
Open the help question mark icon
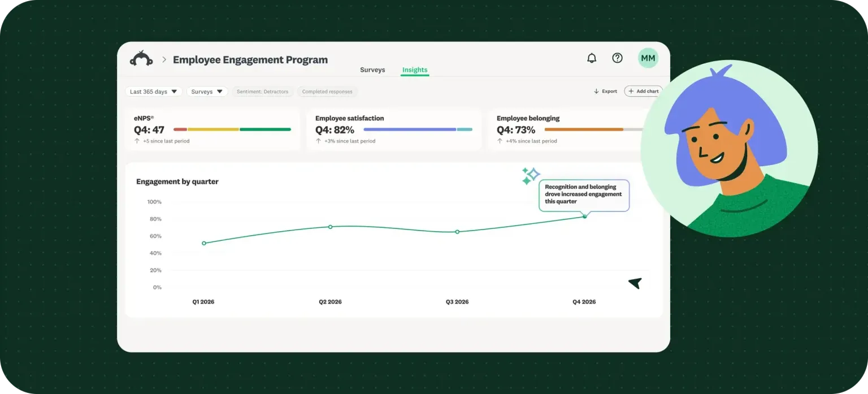[618, 58]
